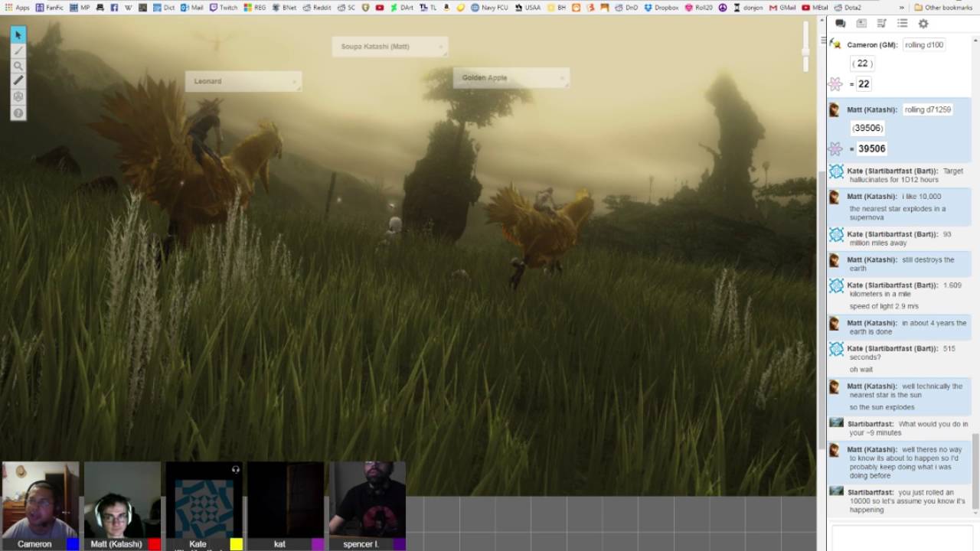Switch to the Chat tab icon
980x551 pixels.
[840, 24]
